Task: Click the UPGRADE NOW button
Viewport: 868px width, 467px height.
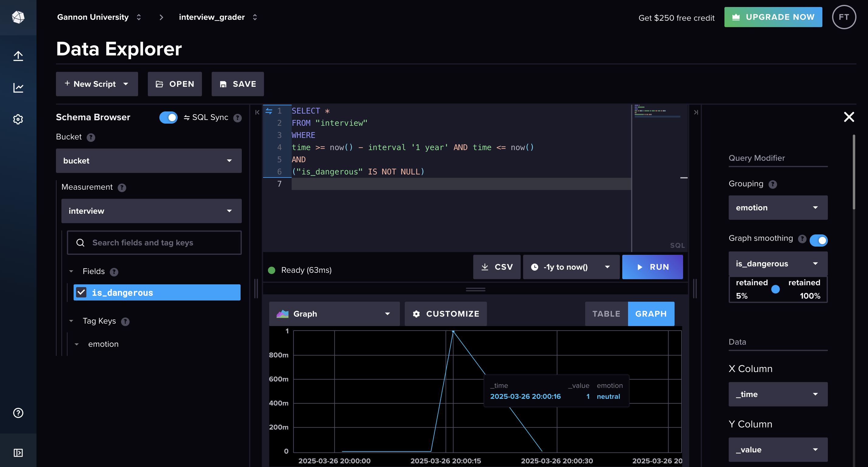Action: (773, 17)
